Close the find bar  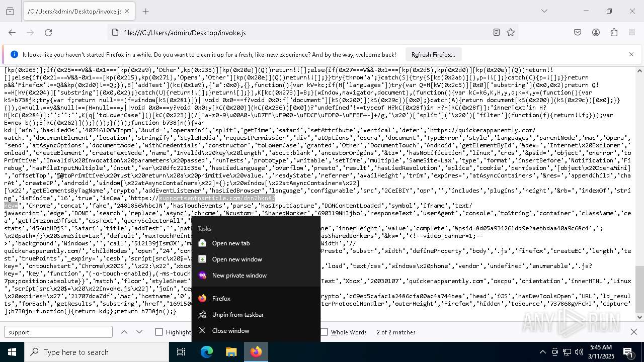634,332
